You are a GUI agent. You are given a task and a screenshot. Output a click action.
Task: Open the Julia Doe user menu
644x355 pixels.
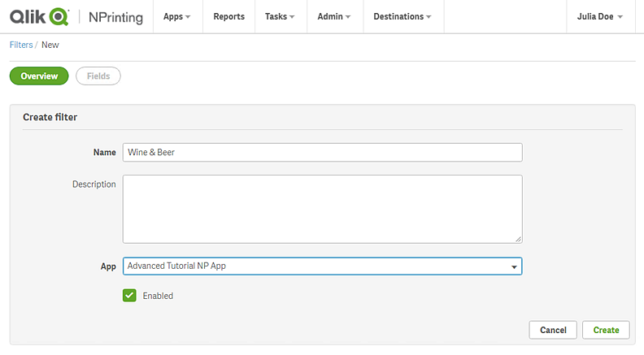(x=600, y=16)
